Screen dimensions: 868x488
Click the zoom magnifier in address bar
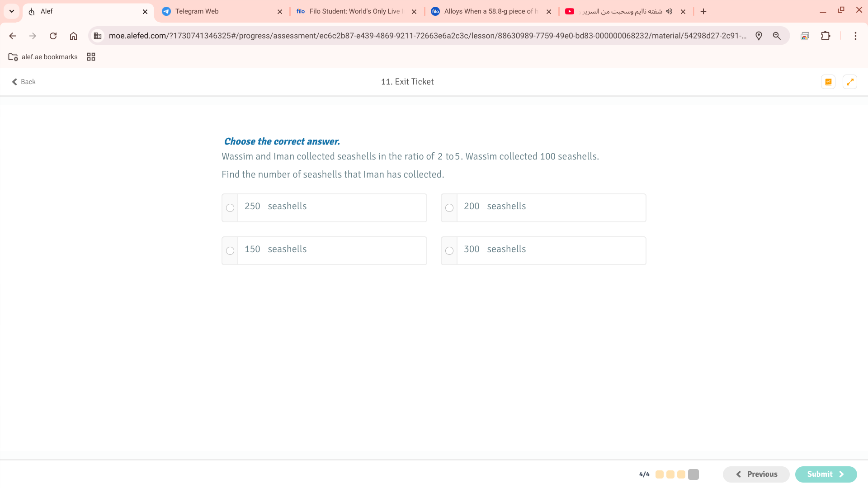click(777, 36)
